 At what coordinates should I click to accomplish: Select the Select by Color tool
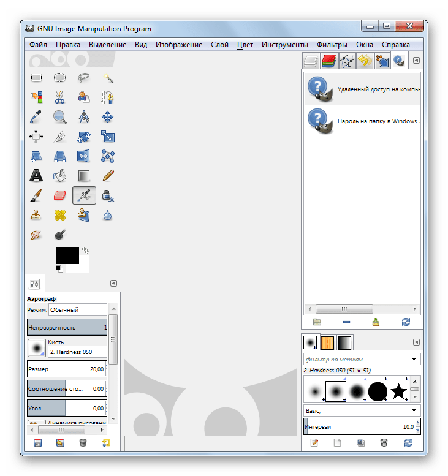pyautogui.click(x=36, y=97)
